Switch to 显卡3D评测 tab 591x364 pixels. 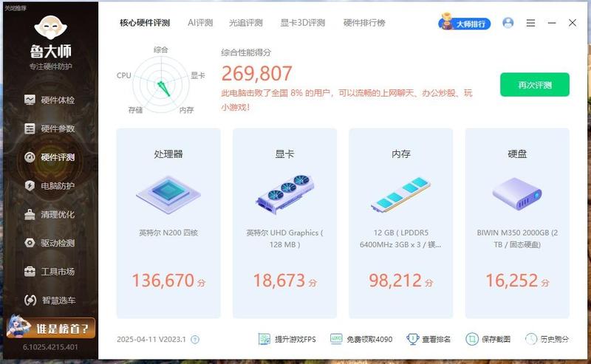(303, 23)
